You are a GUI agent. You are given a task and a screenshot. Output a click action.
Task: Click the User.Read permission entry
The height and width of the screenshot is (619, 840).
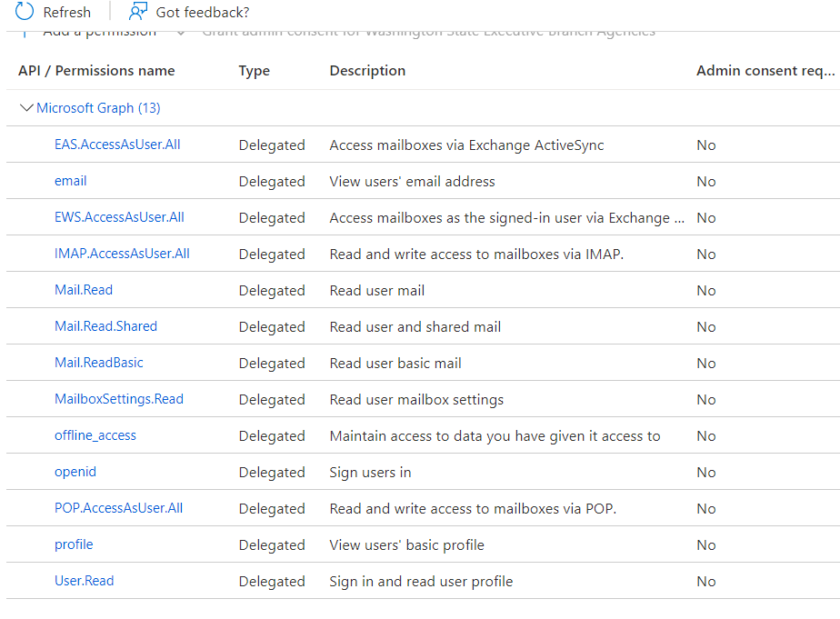click(84, 581)
